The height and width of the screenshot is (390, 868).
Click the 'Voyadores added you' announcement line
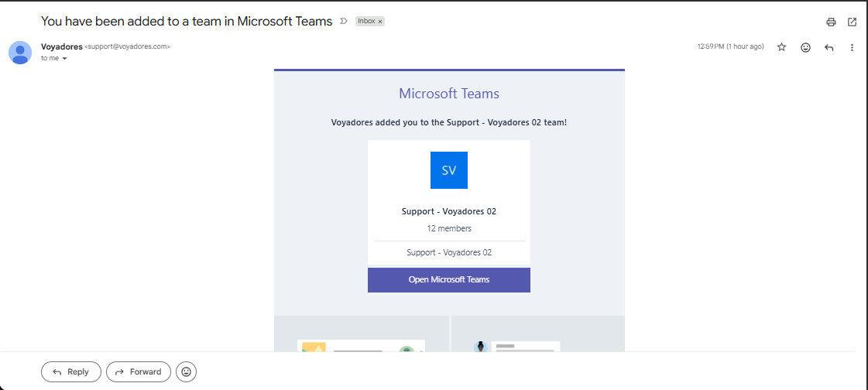449,122
